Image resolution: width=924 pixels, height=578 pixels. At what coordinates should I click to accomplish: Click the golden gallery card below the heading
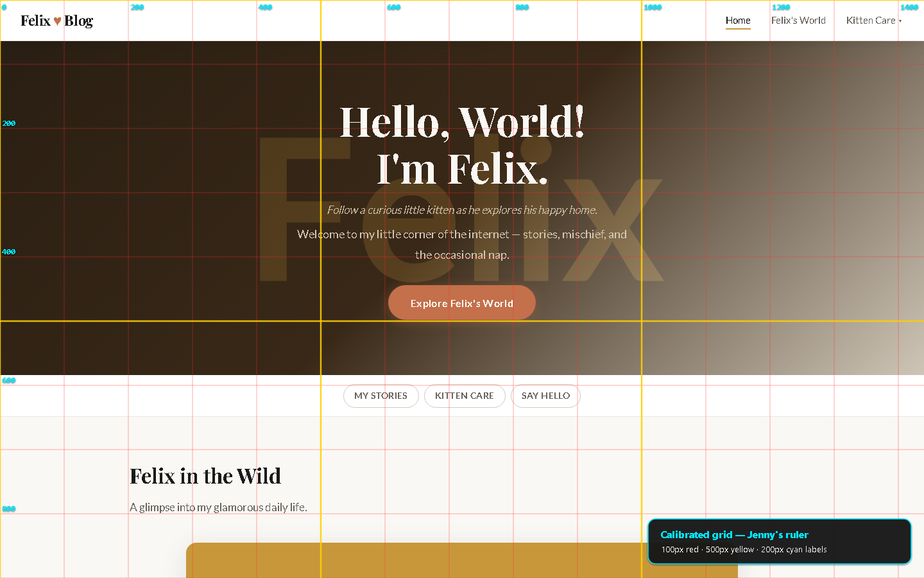click(x=462, y=560)
